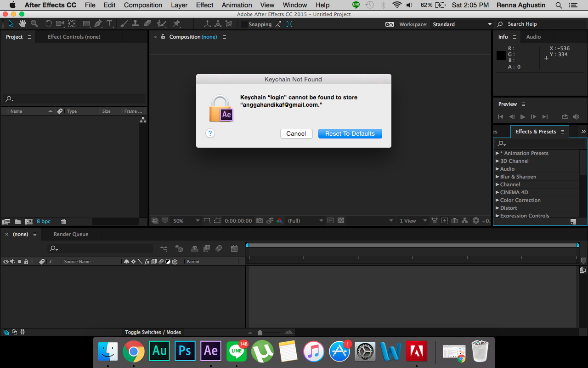Click the World Axis Mode icon
The image size is (588, 368).
click(218, 24)
